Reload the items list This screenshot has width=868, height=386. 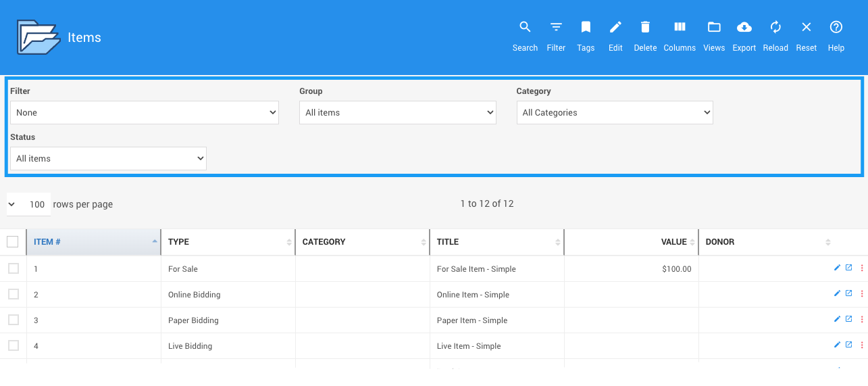pyautogui.click(x=775, y=36)
